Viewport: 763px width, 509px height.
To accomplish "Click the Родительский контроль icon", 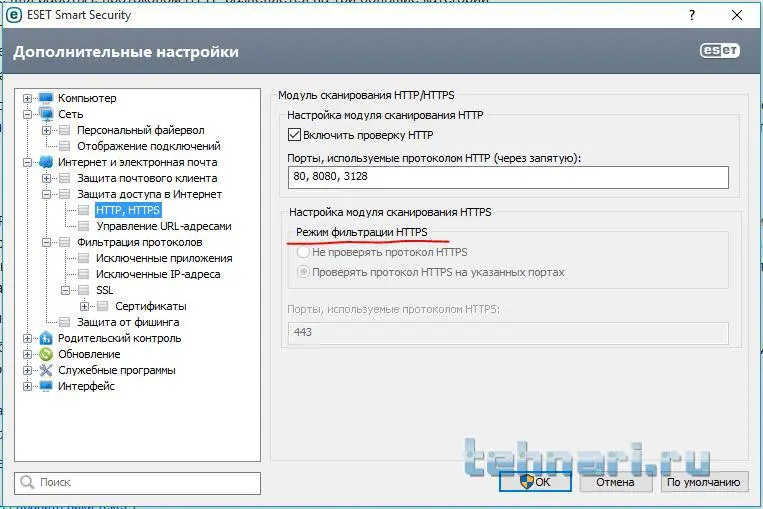I will point(46,338).
